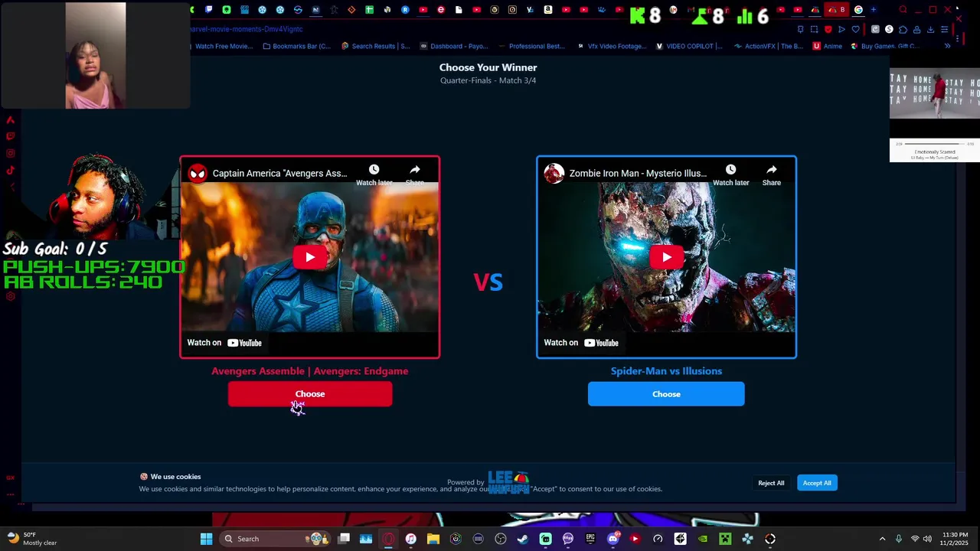Screen dimensions: 980x551
Task: Seek the music player progress bar
Action: pyautogui.click(x=935, y=144)
